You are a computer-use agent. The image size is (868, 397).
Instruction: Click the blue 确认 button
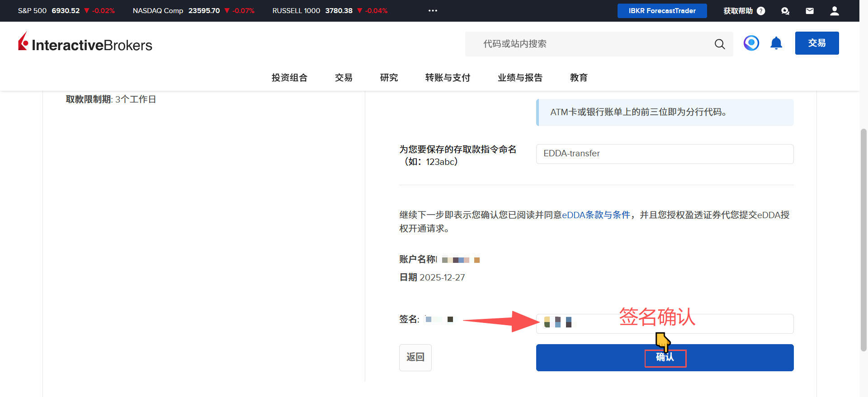coord(665,357)
